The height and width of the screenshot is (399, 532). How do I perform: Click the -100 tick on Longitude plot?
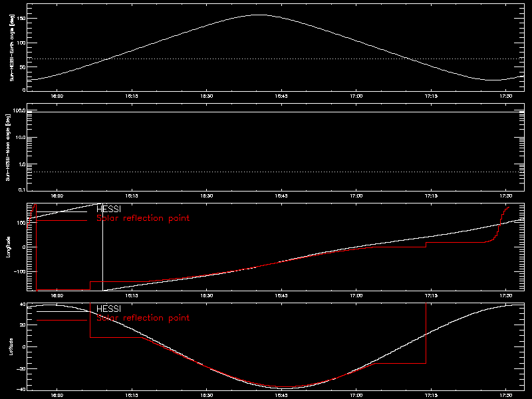[x=20, y=272]
